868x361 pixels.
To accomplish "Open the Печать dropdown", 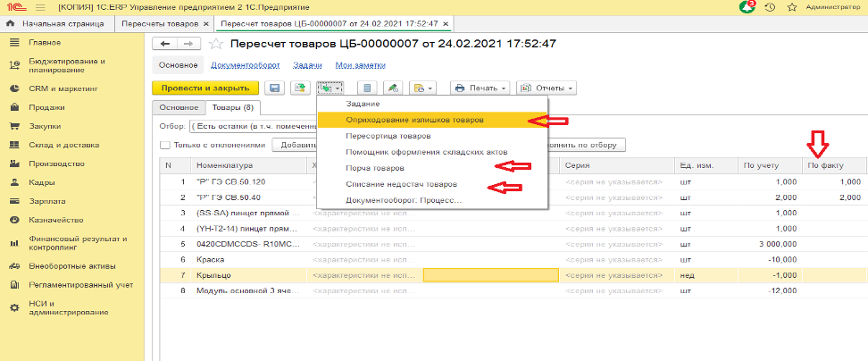I will point(480,88).
